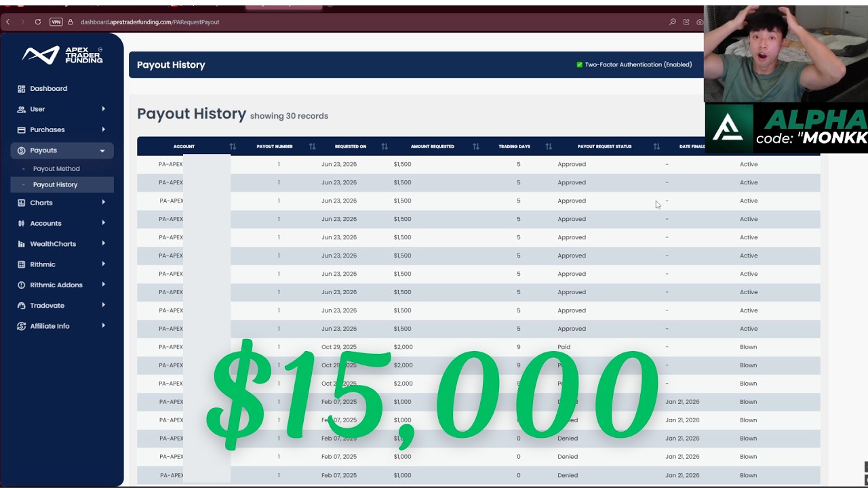Image resolution: width=868 pixels, height=488 pixels.
Task: Click the padlock site info icon
Action: click(71, 22)
